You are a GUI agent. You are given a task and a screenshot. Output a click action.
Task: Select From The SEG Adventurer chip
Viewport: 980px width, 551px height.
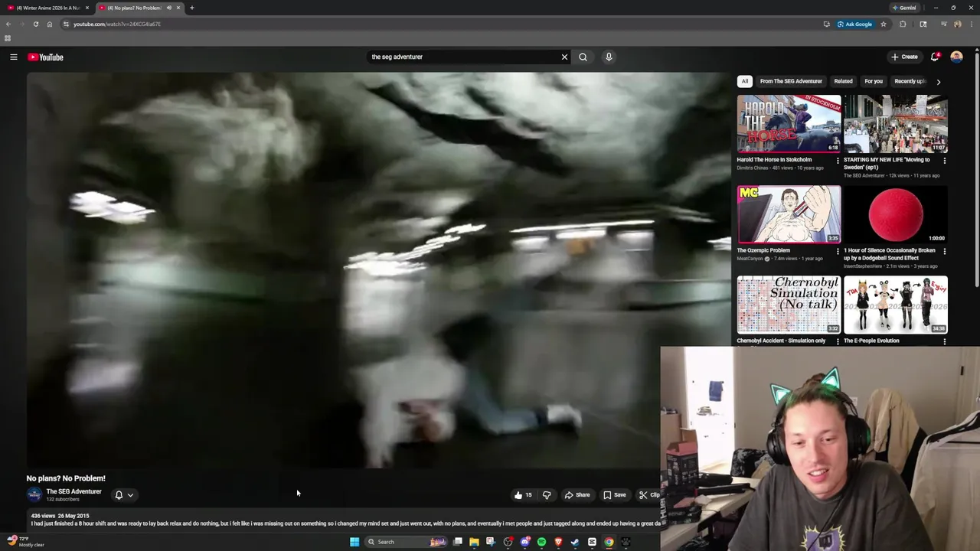[x=791, y=81]
